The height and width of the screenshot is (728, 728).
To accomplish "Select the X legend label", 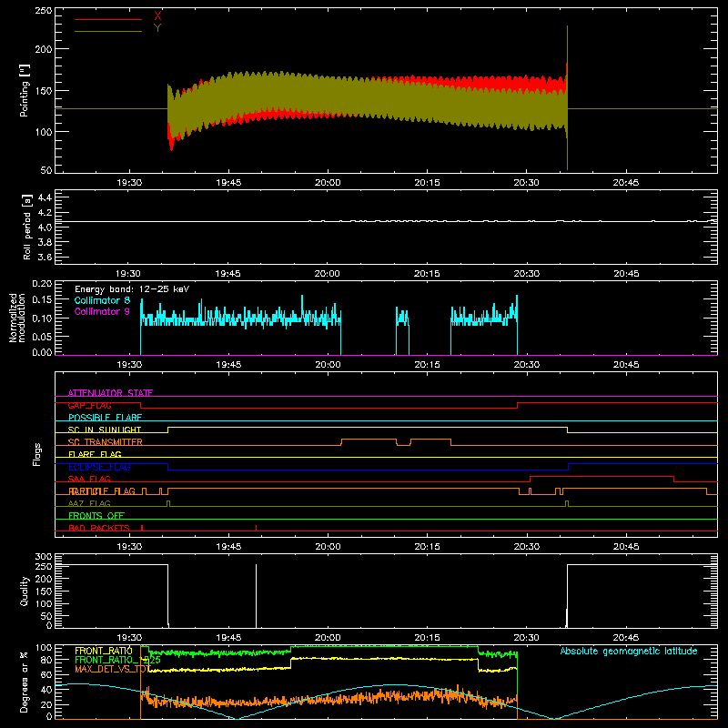I will (x=157, y=16).
